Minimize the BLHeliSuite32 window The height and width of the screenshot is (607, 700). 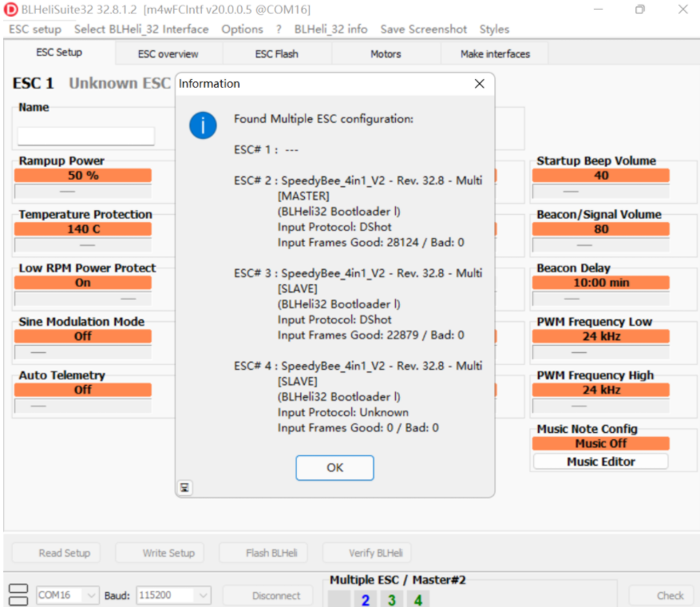(x=598, y=10)
